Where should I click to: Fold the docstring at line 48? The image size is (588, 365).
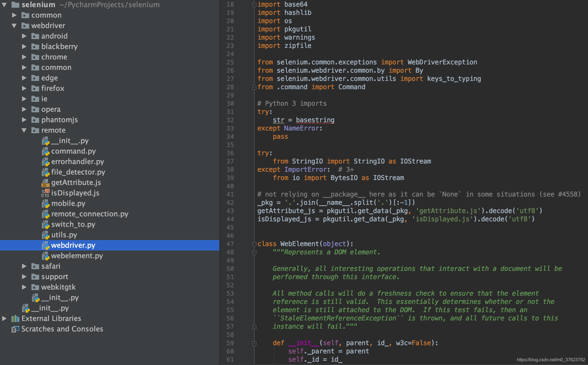point(254,252)
